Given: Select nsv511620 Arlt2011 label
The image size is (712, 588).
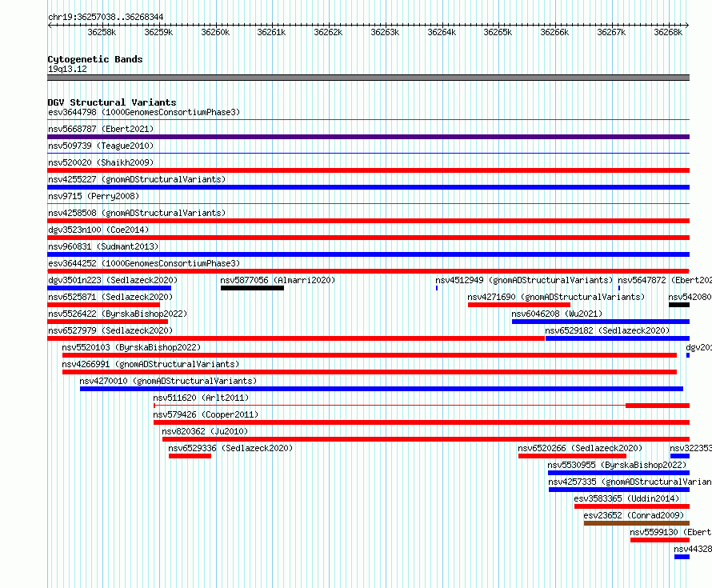Looking at the screenshot, I should click(x=201, y=398).
